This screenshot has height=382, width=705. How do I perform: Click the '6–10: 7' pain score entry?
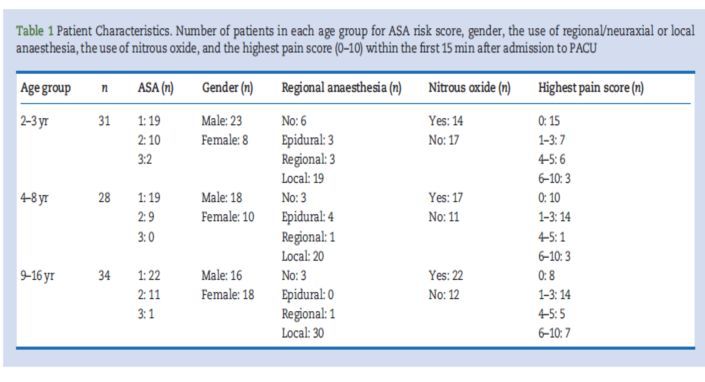click(x=554, y=333)
